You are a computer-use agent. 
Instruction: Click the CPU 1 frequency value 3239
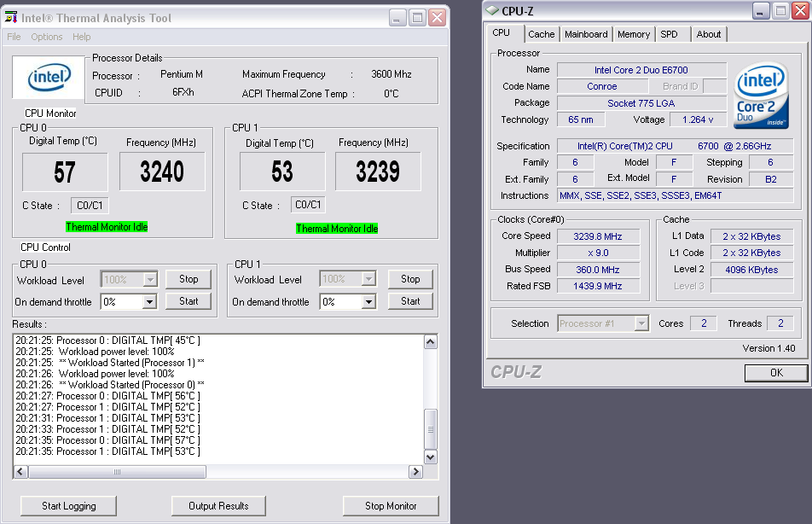click(x=378, y=172)
